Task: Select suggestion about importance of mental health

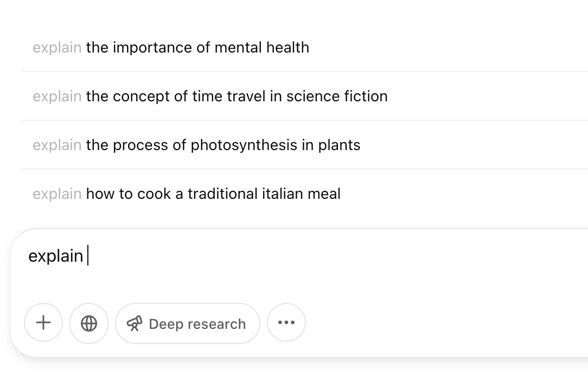Action: coord(197,48)
